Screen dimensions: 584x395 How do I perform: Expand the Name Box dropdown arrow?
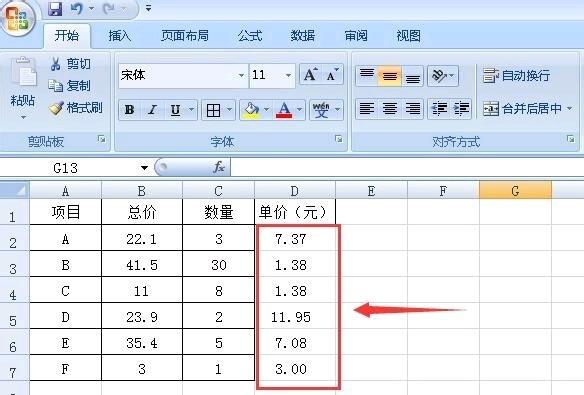(145, 168)
